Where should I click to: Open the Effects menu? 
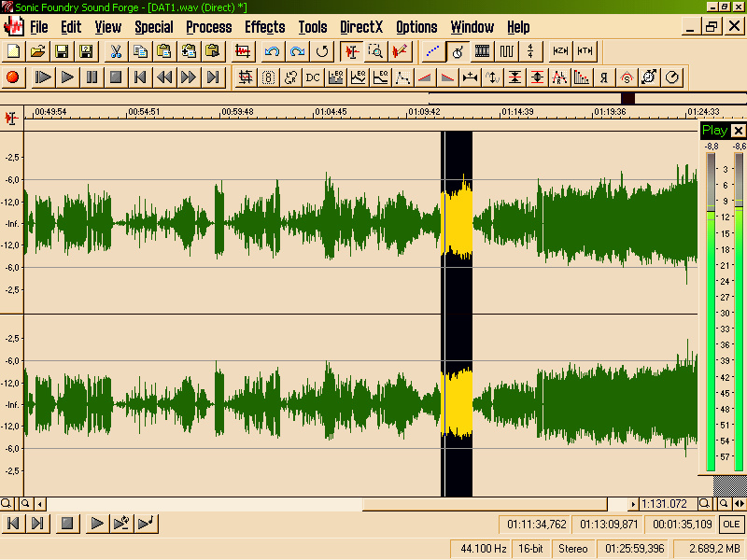(265, 27)
